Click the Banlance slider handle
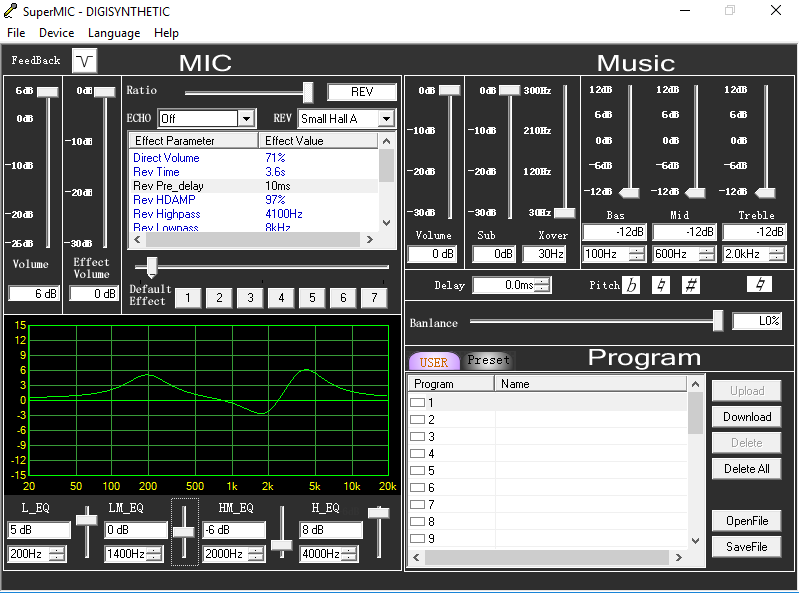 click(x=717, y=320)
